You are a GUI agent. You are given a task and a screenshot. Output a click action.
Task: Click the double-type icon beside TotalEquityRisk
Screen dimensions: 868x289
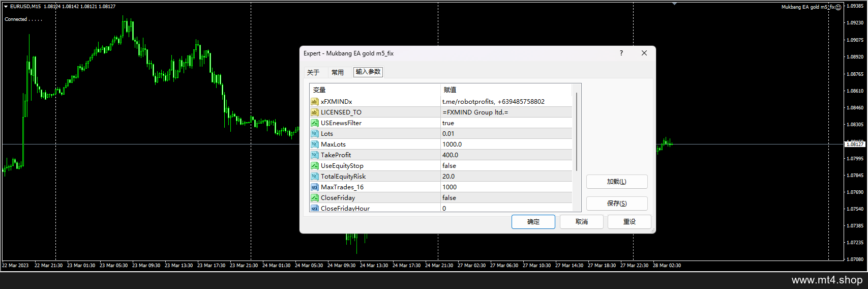(x=314, y=177)
